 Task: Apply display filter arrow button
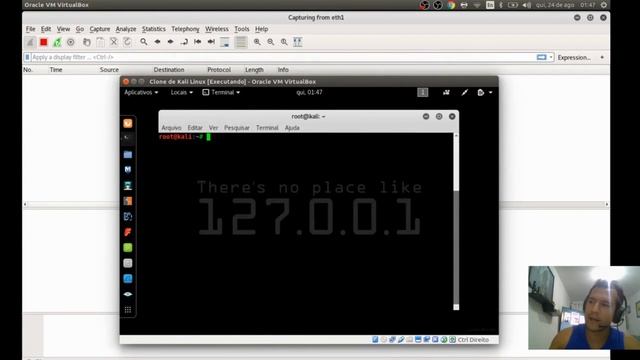click(x=541, y=57)
